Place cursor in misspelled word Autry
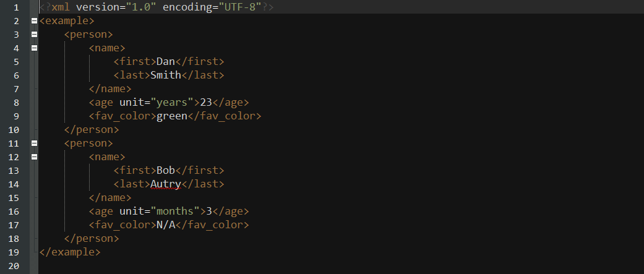Viewport: 644px width, 274px height. 166,184
